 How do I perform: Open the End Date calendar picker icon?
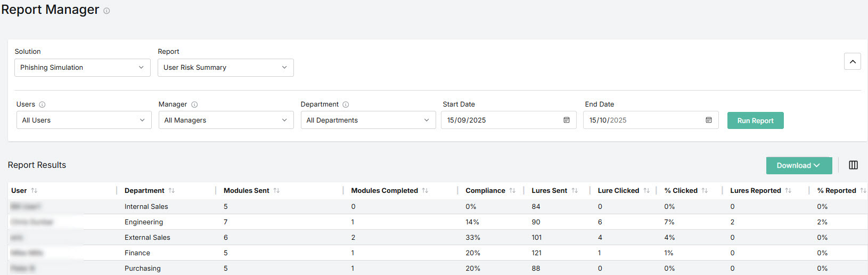pos(709,120)
